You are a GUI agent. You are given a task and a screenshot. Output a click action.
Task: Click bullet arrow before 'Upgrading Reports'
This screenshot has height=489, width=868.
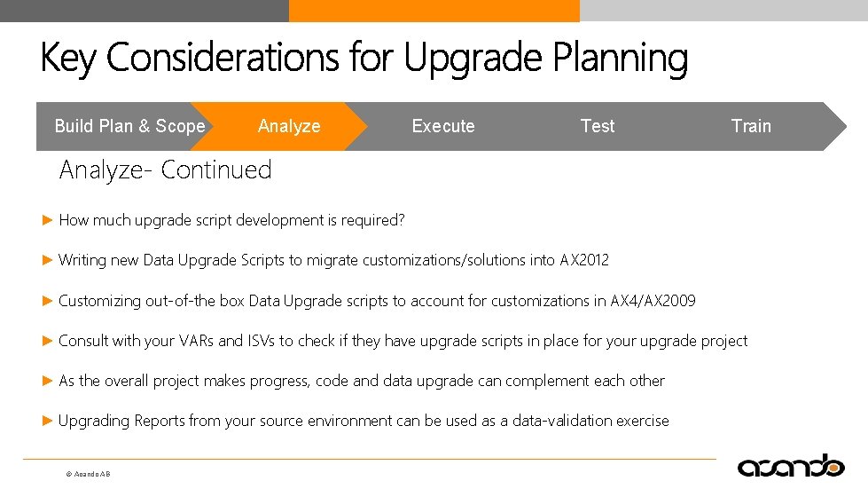point(48,421)
